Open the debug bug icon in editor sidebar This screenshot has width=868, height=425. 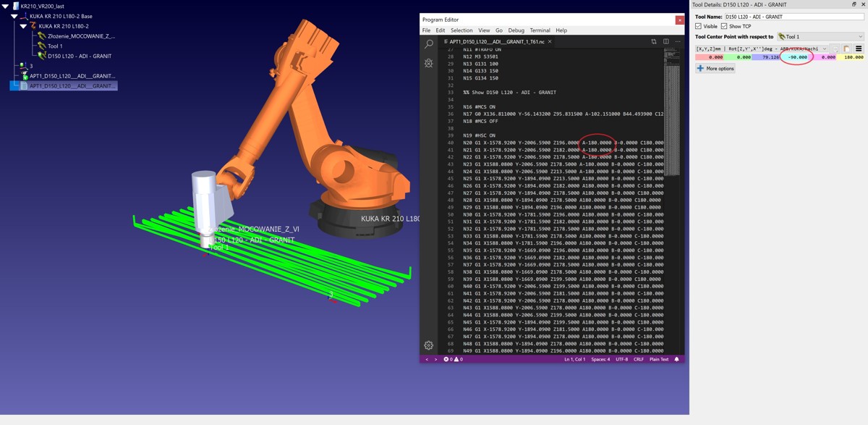[429, 63]
